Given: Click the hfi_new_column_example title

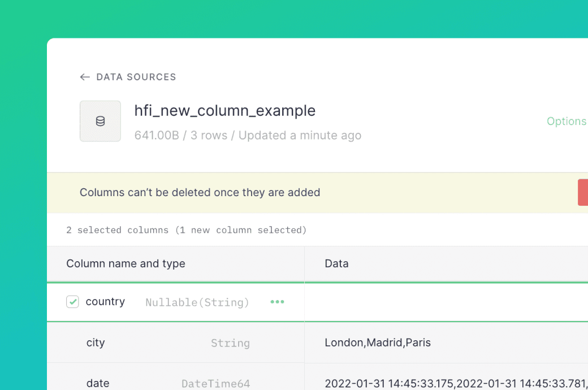Looking at the screenshot, I should pos(225,111).
